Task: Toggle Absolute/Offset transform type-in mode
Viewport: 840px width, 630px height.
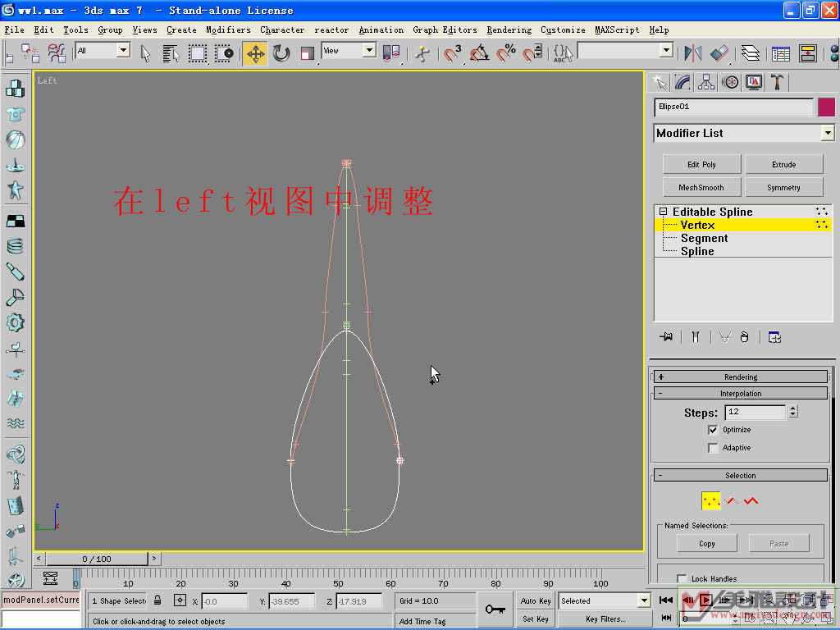Action: (180, 600)
